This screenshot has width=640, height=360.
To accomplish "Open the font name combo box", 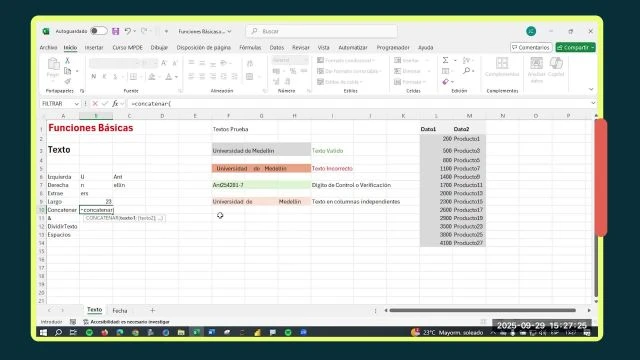I will pyautogui.click(x=114, y=63).
